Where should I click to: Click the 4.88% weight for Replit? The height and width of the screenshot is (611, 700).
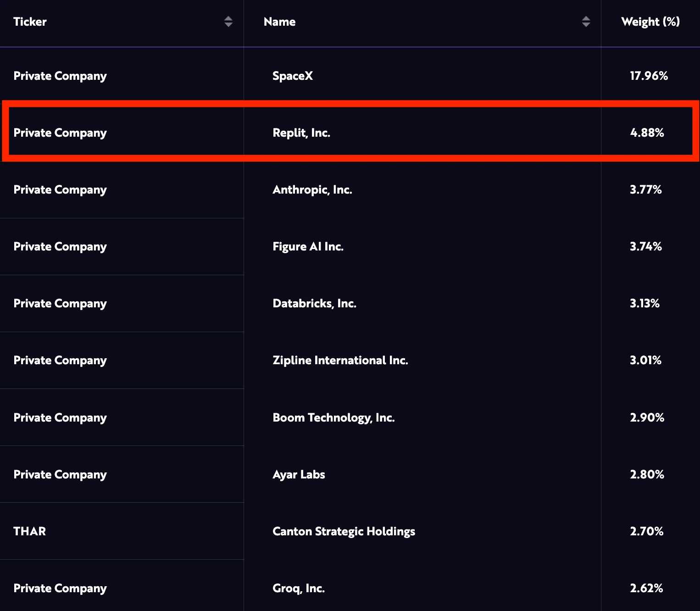(647, 133)
